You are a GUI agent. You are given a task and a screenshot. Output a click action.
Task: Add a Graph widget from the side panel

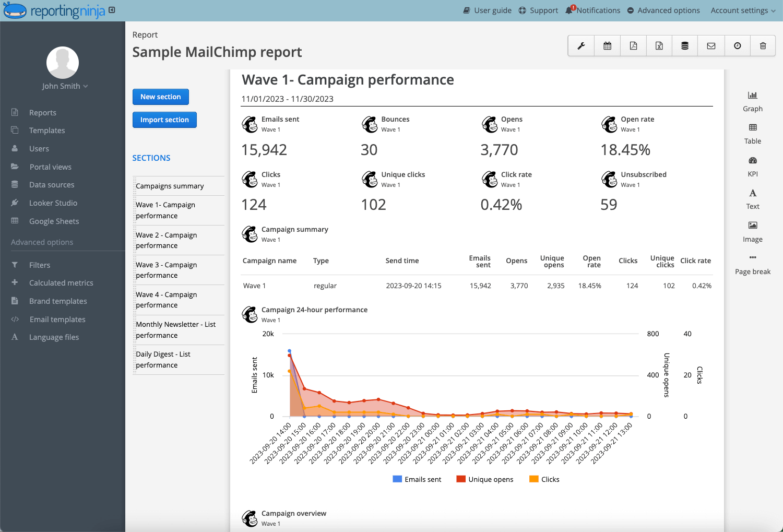tap(753, 101)
